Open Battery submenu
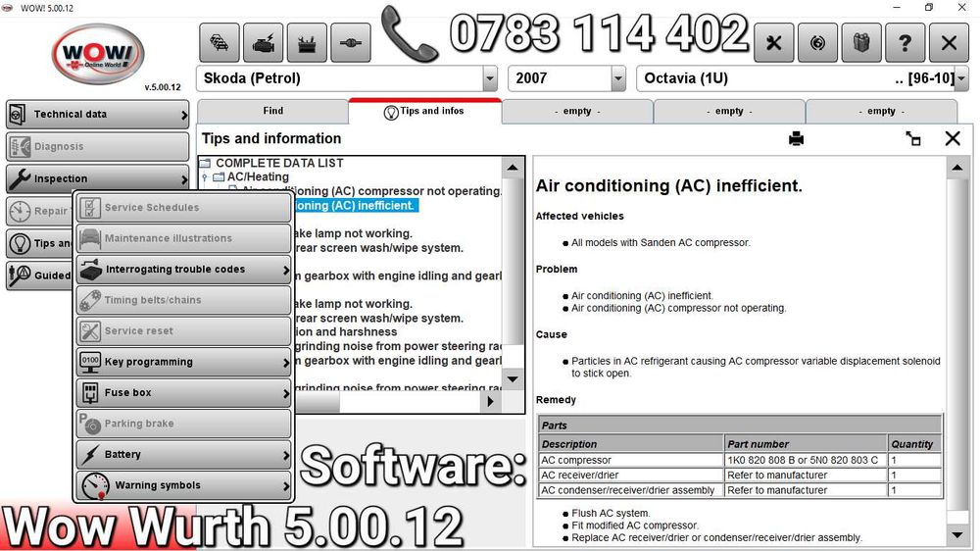 pos(184,455)
